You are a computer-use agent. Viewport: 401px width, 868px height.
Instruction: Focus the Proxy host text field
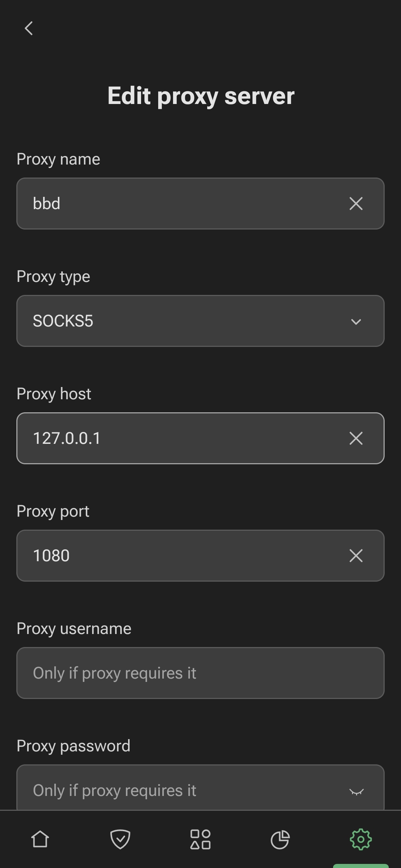(178, 438)
